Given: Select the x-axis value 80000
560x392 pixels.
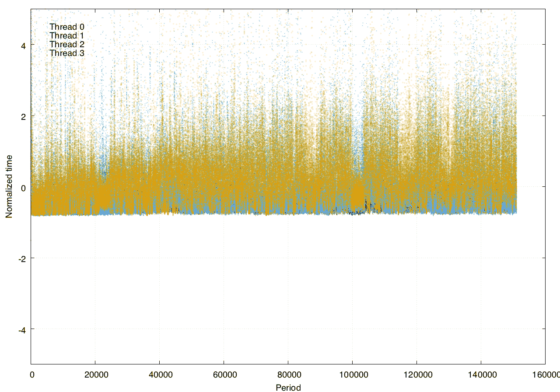Looking at the screenshot, I should pos(288,375).
